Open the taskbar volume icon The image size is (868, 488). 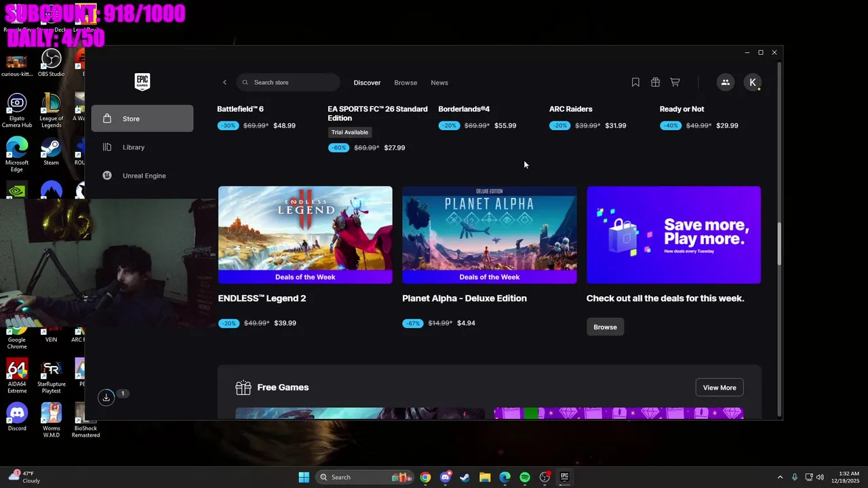(x=820, y=477)
